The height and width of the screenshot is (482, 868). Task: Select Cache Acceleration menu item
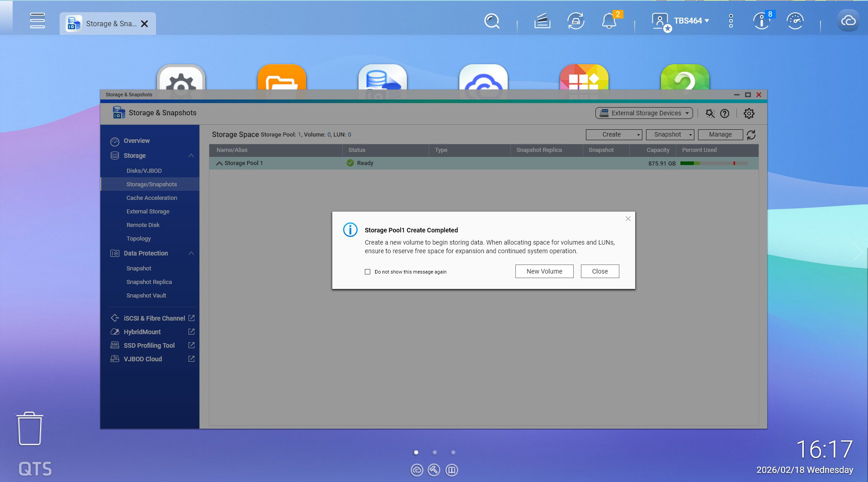click(151, 198)
